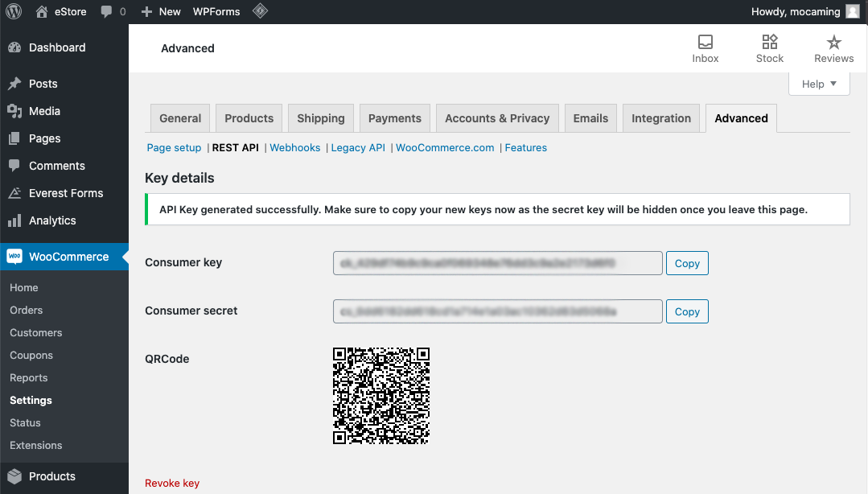868x494 pixels.
Task: Open the Emails tab
Action: (590, 118)
